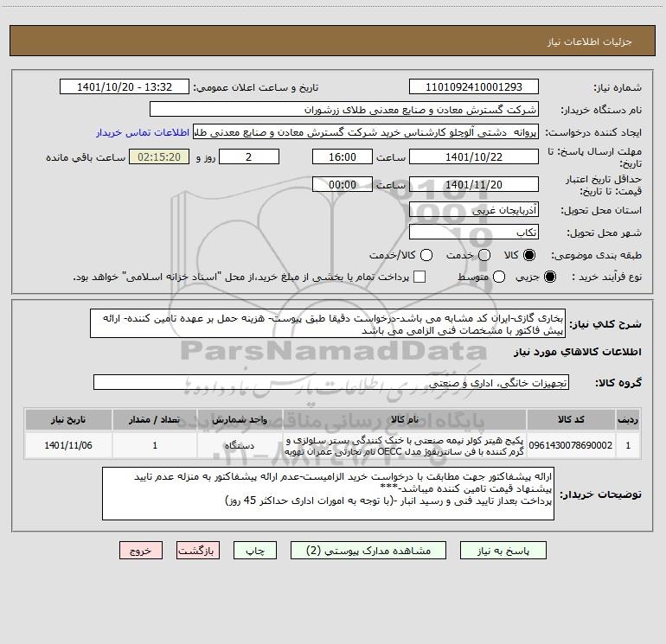
Task: Click the validity time 00:00 field
Action: point(343,184)
